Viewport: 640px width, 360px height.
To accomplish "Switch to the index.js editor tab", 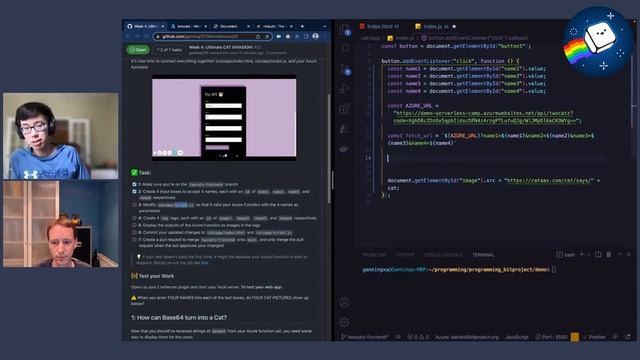I will 435,26.
